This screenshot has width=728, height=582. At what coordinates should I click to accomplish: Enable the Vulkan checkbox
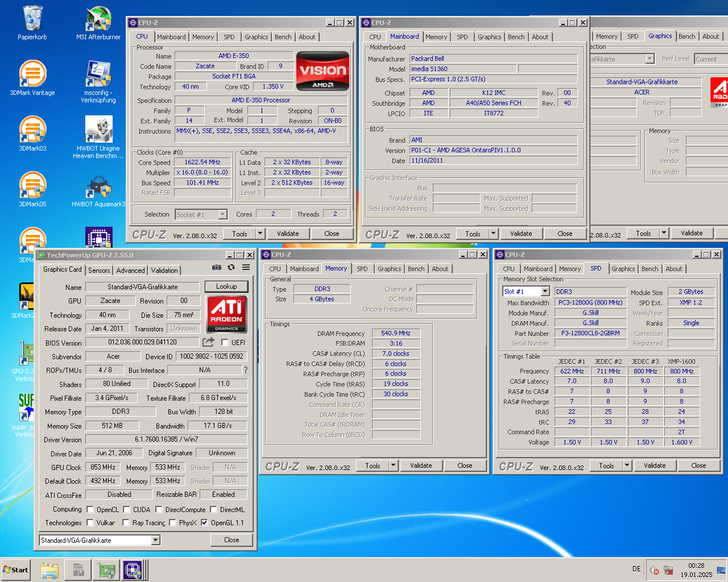click(90, 523)
